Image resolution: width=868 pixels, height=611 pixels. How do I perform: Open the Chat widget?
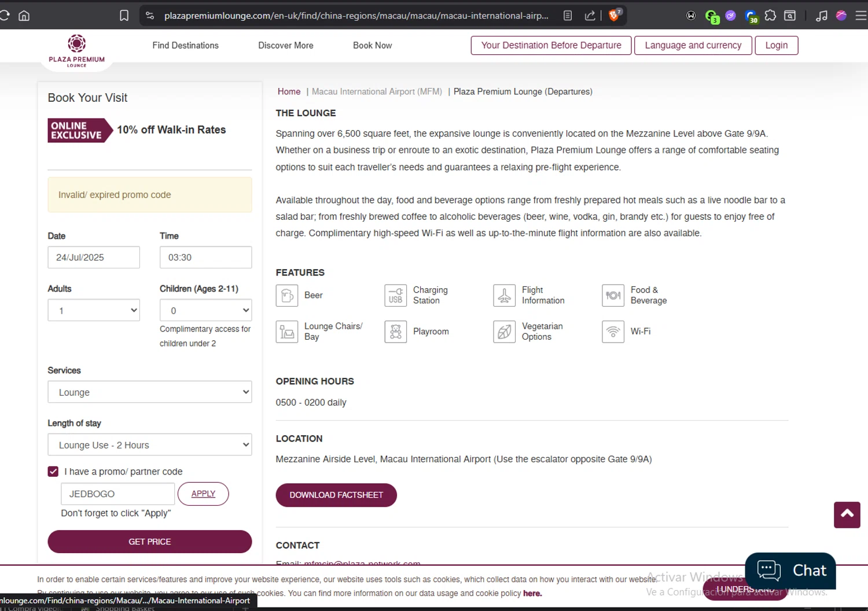[x=790, y=570]
